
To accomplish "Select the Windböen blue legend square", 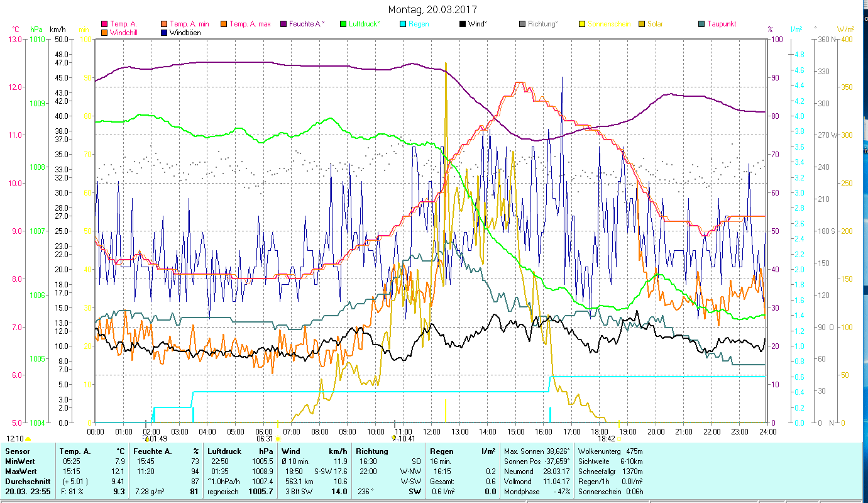I will click(x=165, y=33).
